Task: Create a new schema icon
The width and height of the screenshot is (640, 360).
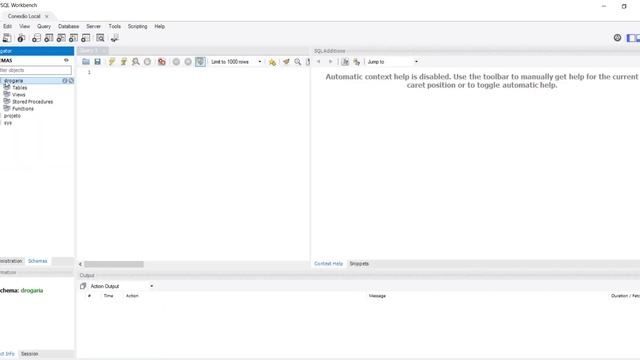Action: [36, 38]
